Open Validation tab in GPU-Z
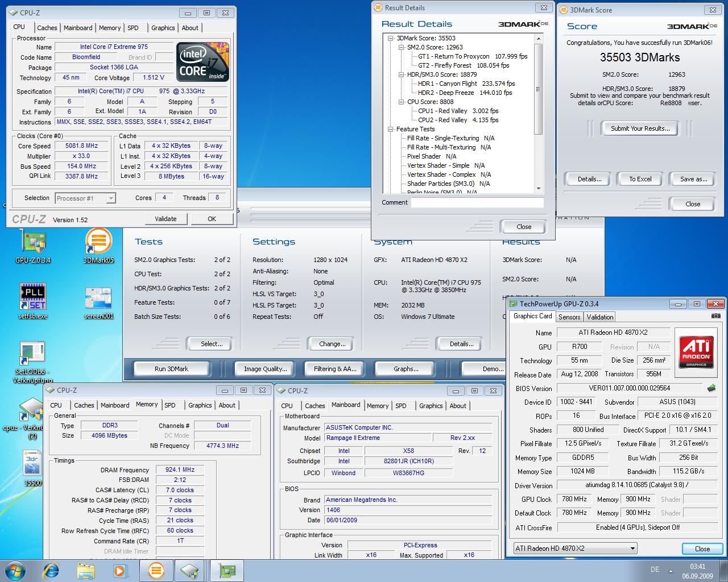 [x=600, y=317]
